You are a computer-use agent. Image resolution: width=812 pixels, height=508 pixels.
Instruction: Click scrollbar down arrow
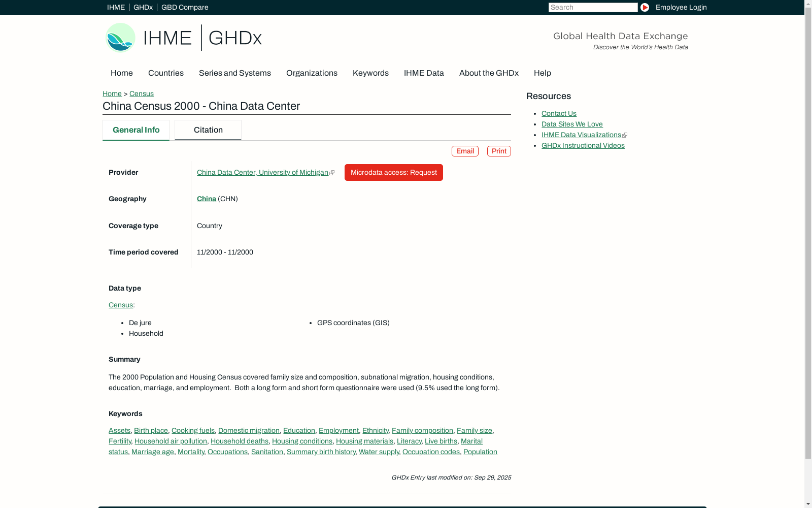pyautogui.click(x=808, y=504)
